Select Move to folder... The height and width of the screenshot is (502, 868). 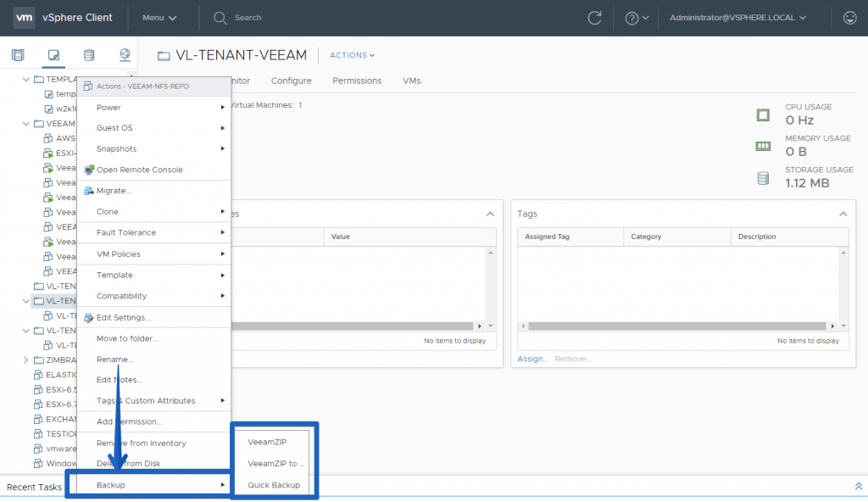(x=154, y=338)
